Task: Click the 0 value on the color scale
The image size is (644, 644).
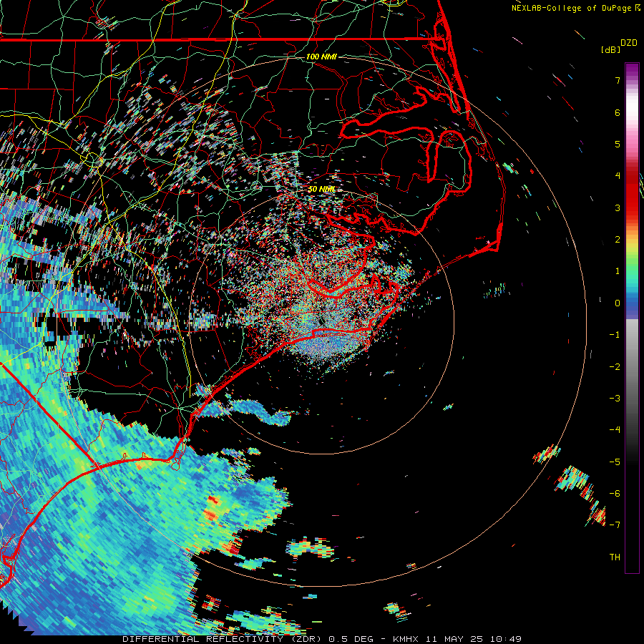Action: pos(618,303)
